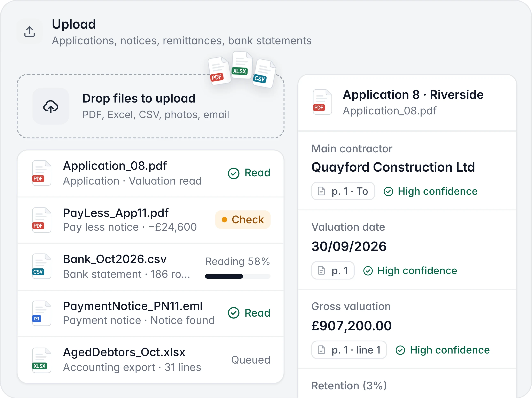The height and width of the screenshot is (398, 532).
Task: Click the cloud upload icon in drop zone
Action: pos(51,106)
